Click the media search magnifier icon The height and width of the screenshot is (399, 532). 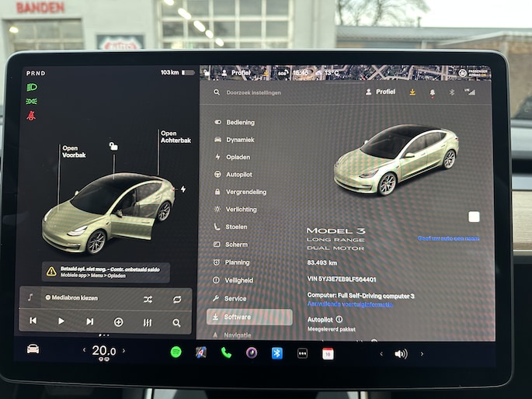click(x=177, y=322)
